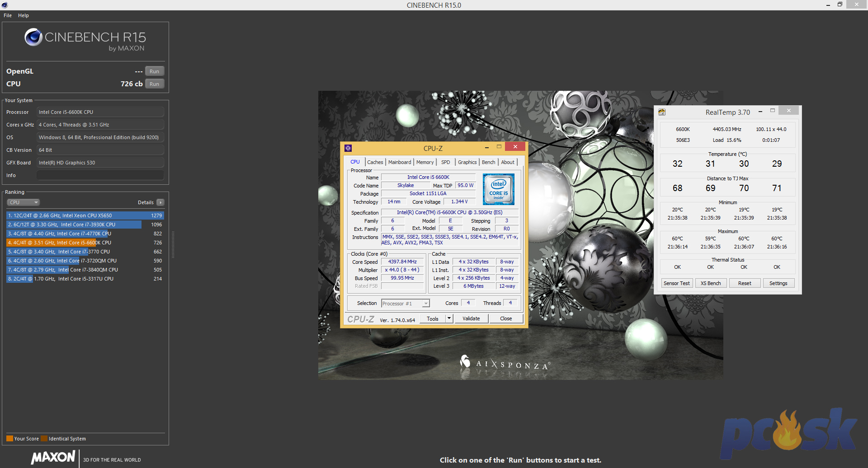Switch to the Caches tab in CPU-Z
This screenshot has width=868, height=468.
[x=375, y=162]
